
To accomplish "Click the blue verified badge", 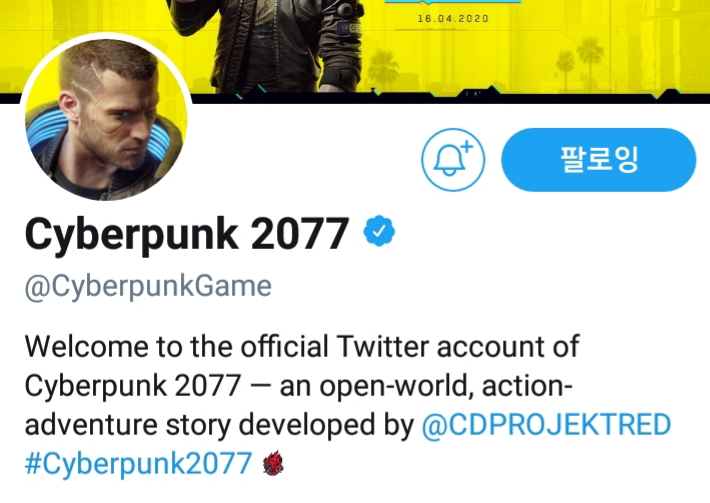I will (x=379, y=231).
